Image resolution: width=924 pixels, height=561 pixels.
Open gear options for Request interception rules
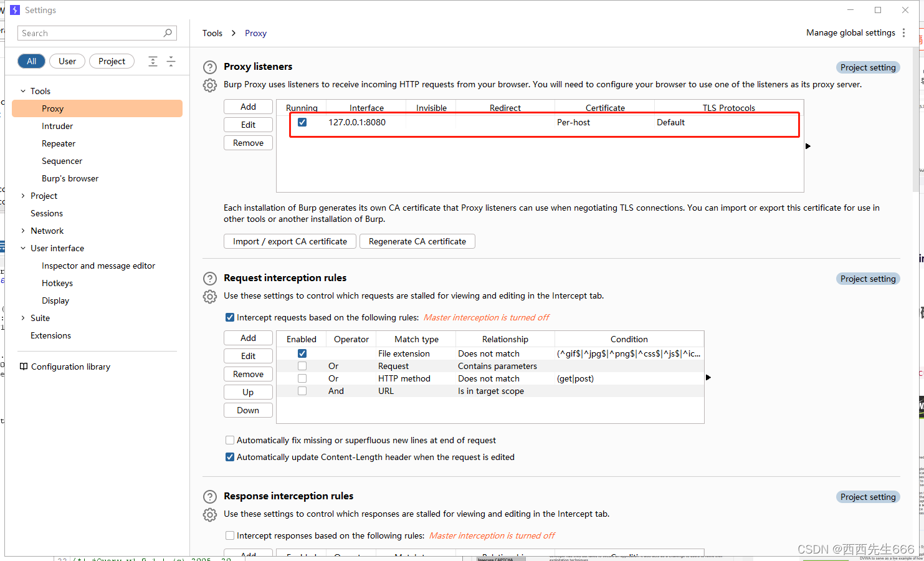pos(210,297)
